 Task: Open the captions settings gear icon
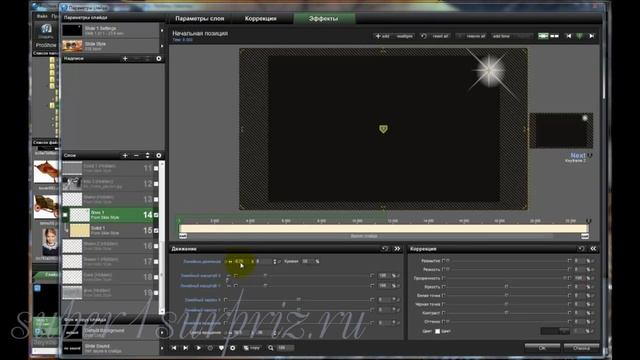point(159,59)
